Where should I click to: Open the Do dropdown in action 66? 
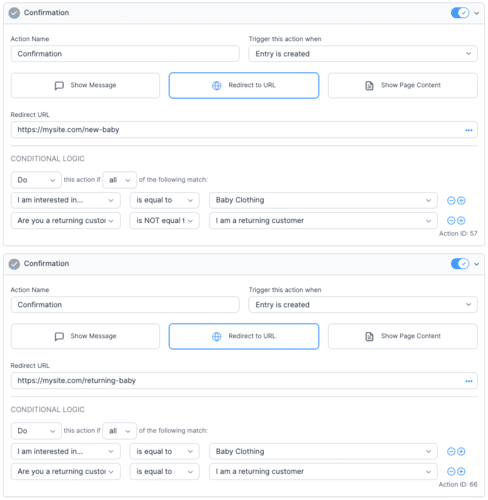pyautogui.click(x=36, y=431)
